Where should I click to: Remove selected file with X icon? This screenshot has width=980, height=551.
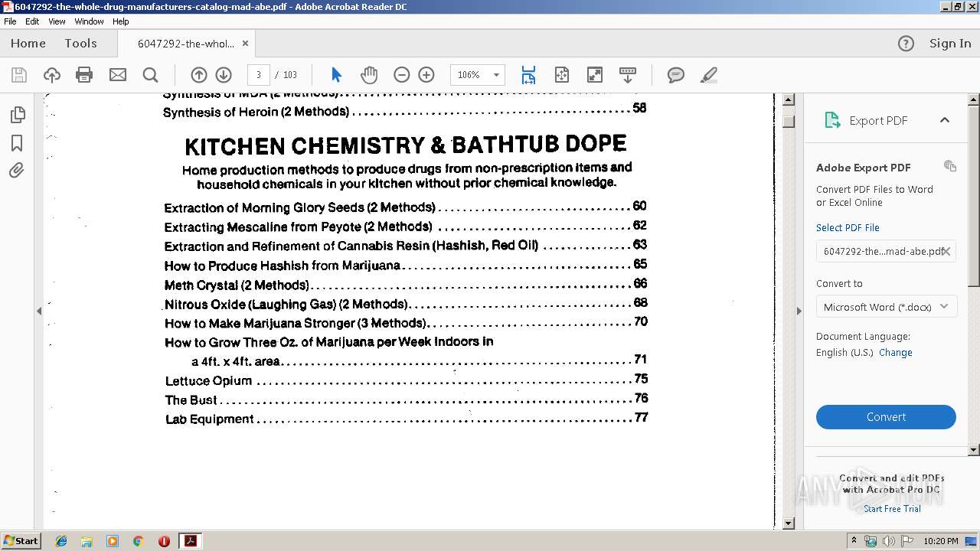click(946, 251)
